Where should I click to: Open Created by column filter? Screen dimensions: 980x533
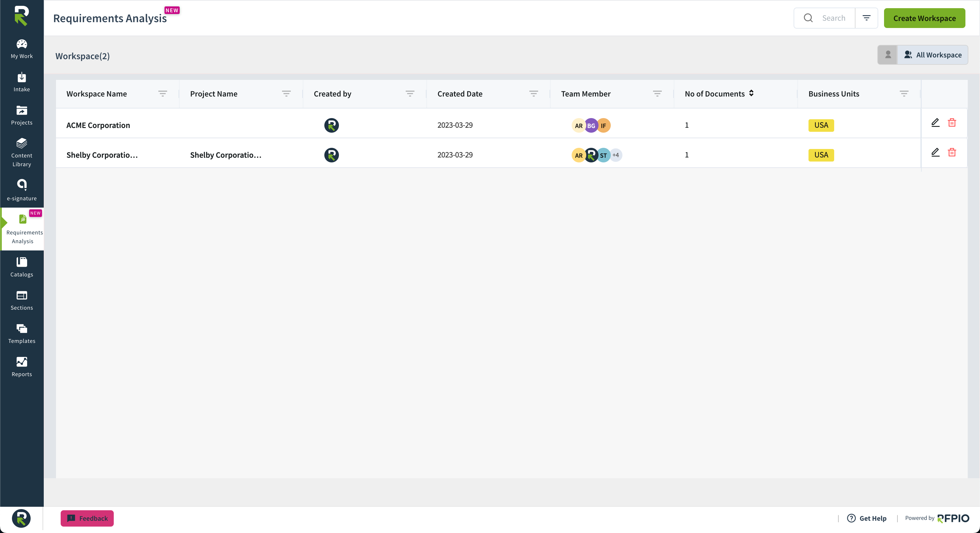coord(410,94)
